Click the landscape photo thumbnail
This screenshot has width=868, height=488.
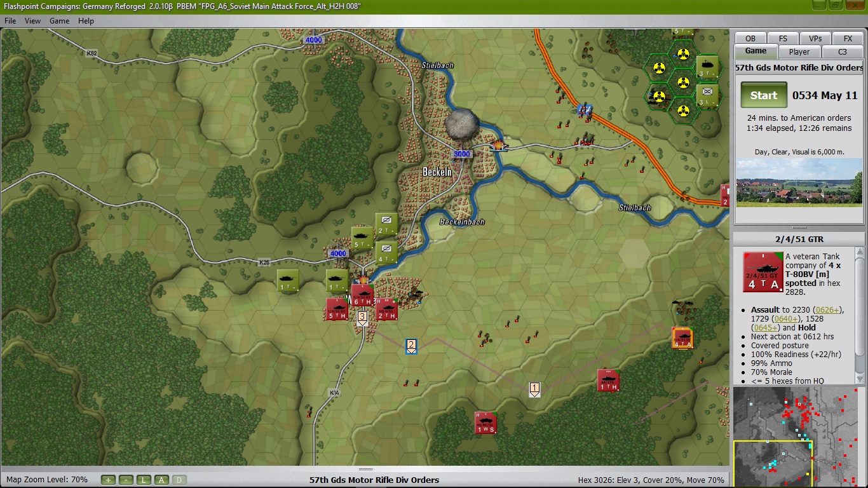tap(799, 182)
